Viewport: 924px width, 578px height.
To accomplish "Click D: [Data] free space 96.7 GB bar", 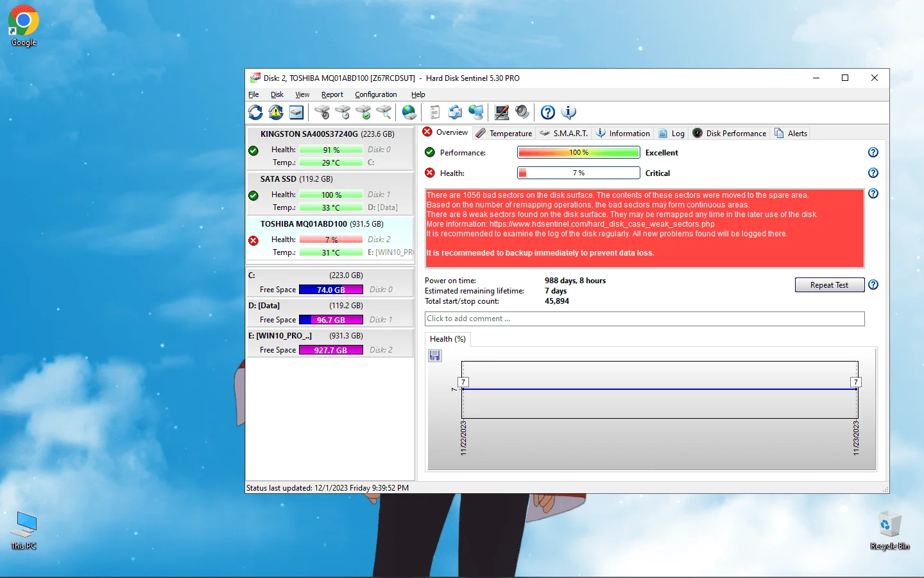I will tap(331, 320).
